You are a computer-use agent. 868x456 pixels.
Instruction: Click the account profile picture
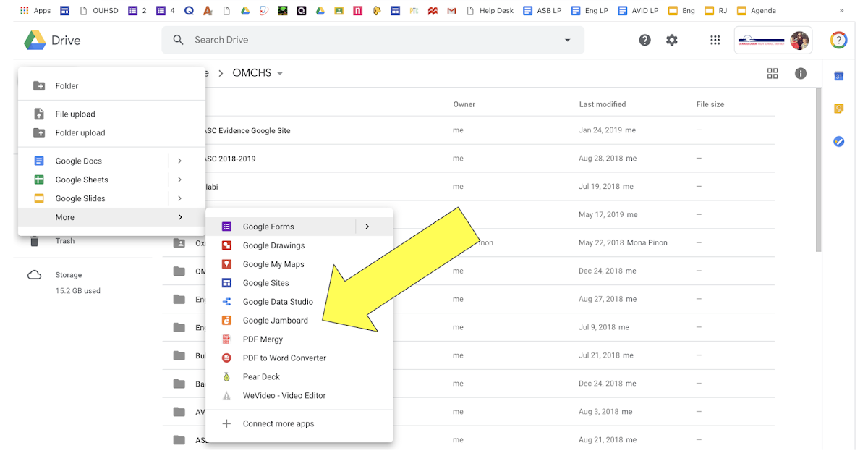coord(799,41)
